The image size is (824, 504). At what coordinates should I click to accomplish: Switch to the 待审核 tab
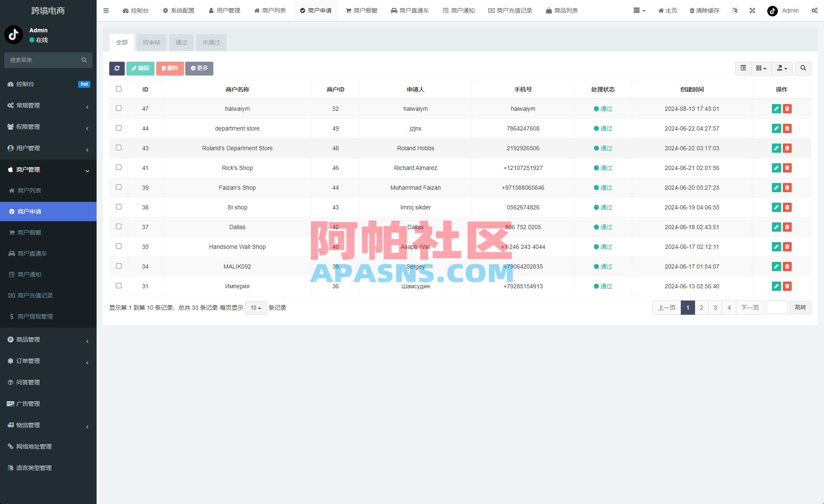[x=151, y=42]
